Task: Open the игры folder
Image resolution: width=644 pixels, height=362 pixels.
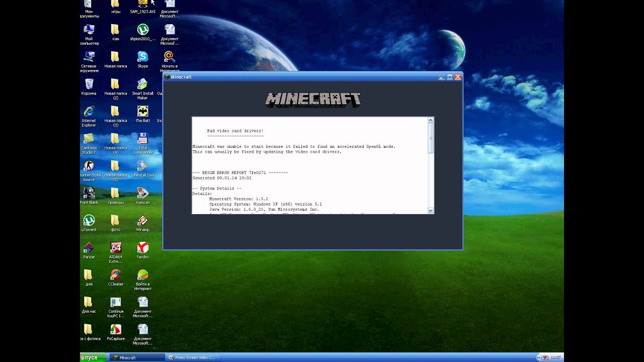Action: tap(115, 7)
